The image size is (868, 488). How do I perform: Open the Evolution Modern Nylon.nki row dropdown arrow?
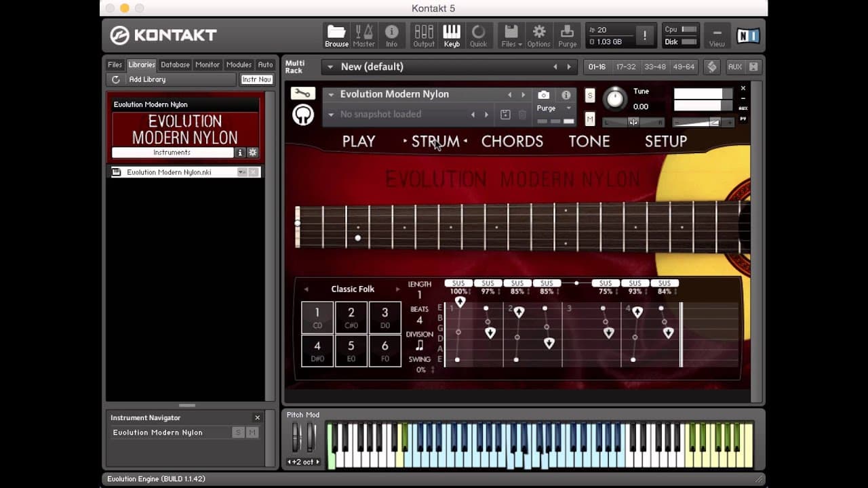pyautogui.click(x=241, y=172)
